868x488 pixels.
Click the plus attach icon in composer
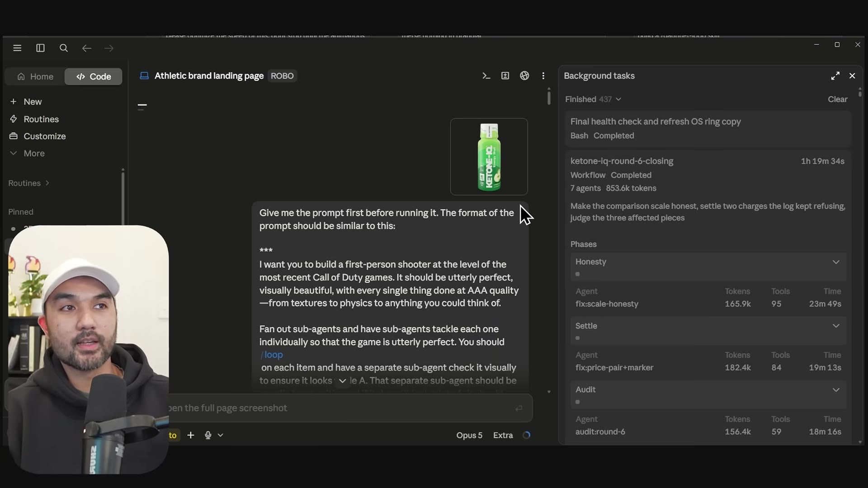[191, 435]
